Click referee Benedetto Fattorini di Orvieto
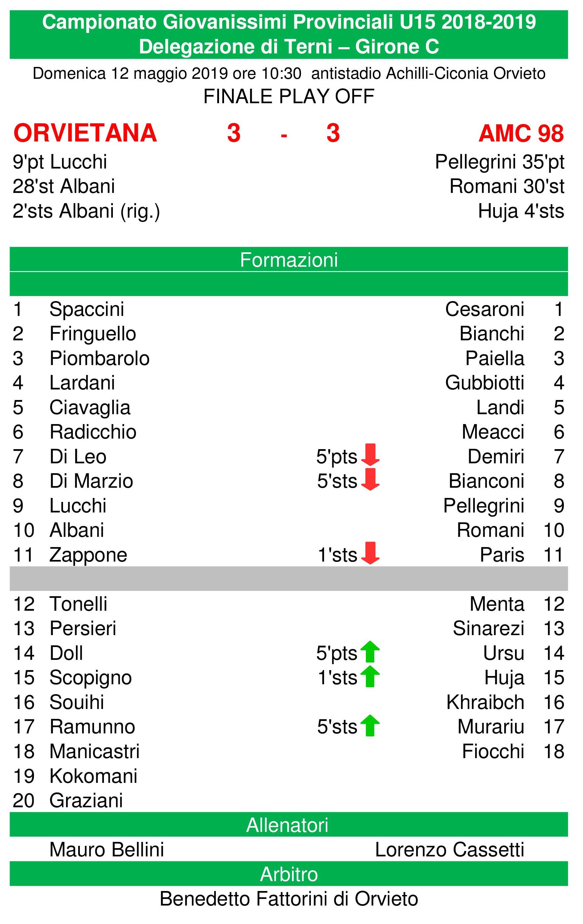 pos(289,899)
